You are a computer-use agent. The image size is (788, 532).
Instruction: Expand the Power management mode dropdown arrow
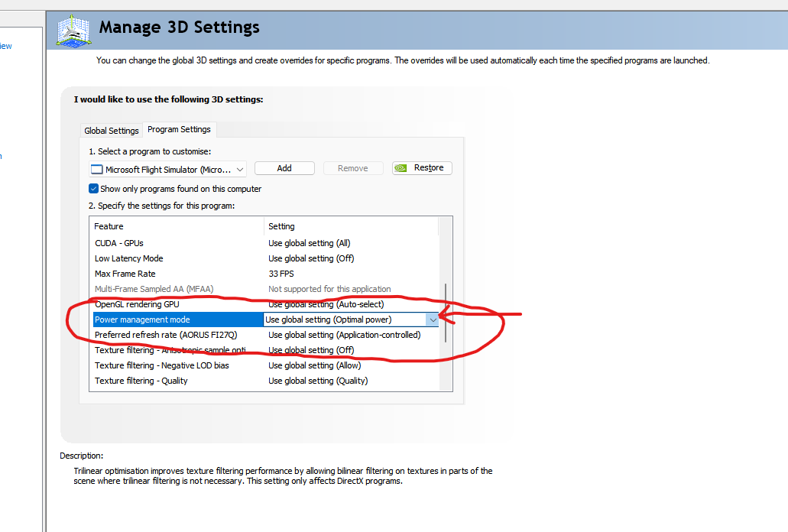pyautogui.click(x=433, y=320)
